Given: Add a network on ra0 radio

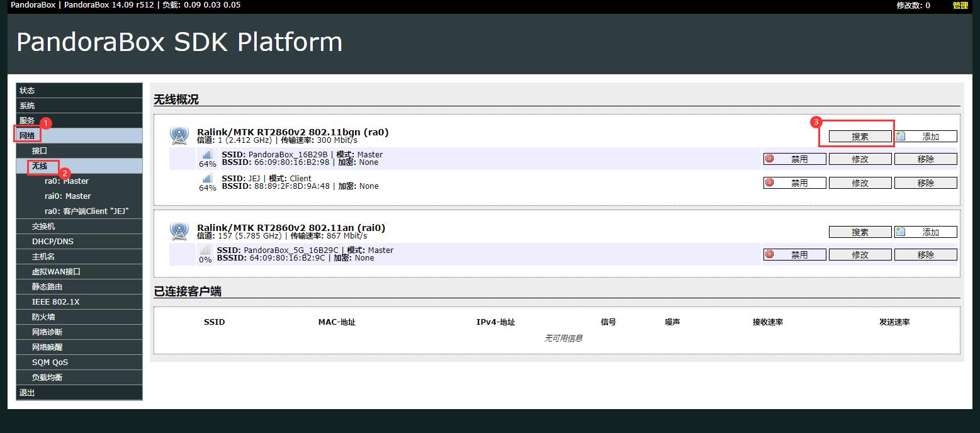Looking at the screenshot, I should point(925,137).
